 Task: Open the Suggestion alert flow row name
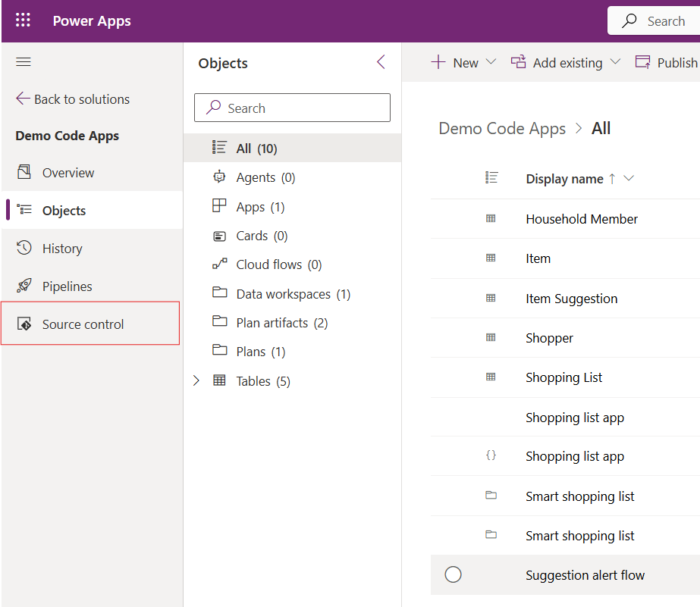(x=585, y=575)
